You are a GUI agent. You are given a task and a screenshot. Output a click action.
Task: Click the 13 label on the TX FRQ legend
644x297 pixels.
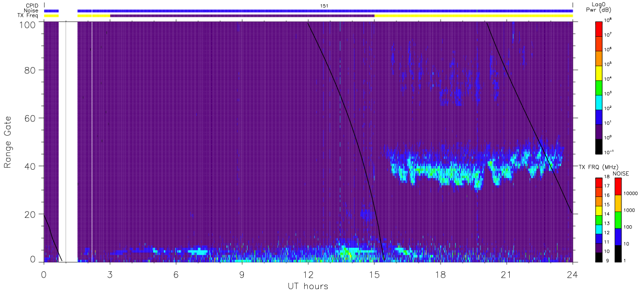point(607,223)
